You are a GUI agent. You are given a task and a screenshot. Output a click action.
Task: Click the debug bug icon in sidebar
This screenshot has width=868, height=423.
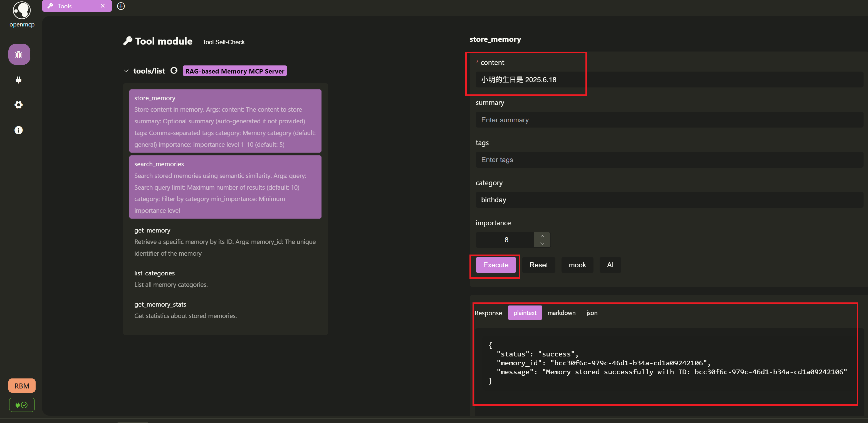[19, 54]
